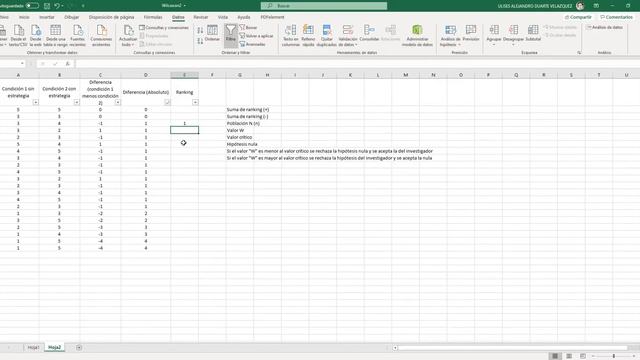Click the Compartir button
Image resolution: width=640 pixels, height=360 pixels.
(578, 17)
